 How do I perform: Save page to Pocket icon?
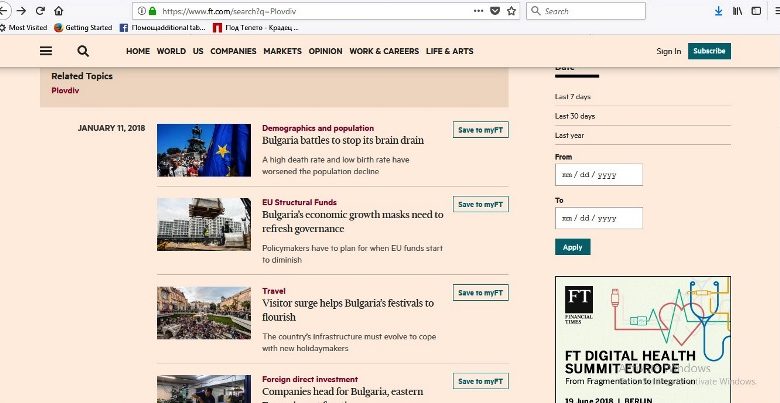coord(494,11)
